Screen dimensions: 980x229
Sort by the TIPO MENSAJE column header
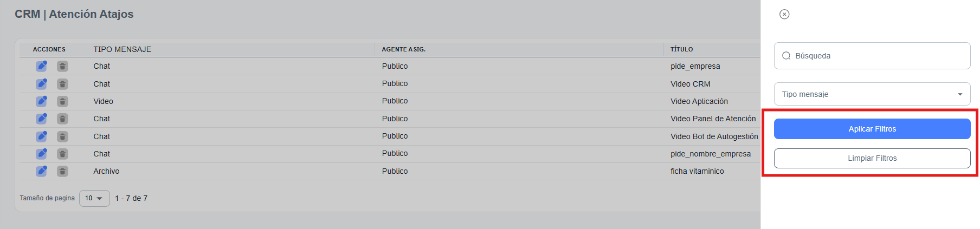122,49
